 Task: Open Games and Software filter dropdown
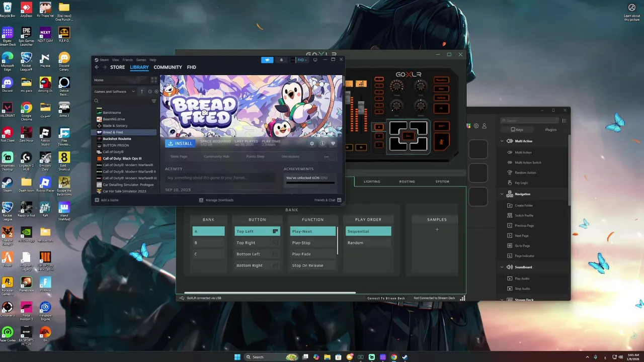tap(115, 92)
